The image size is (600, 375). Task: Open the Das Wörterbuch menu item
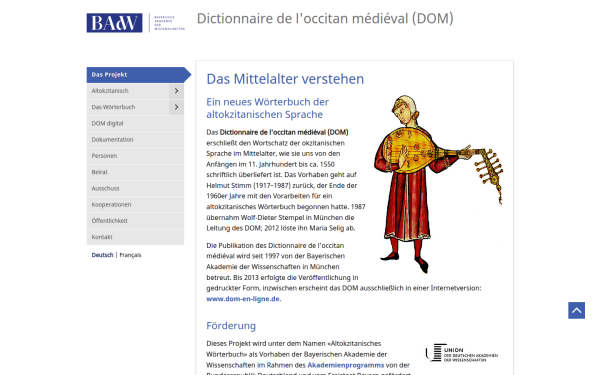pyautogui.click(x=128, y=107)
